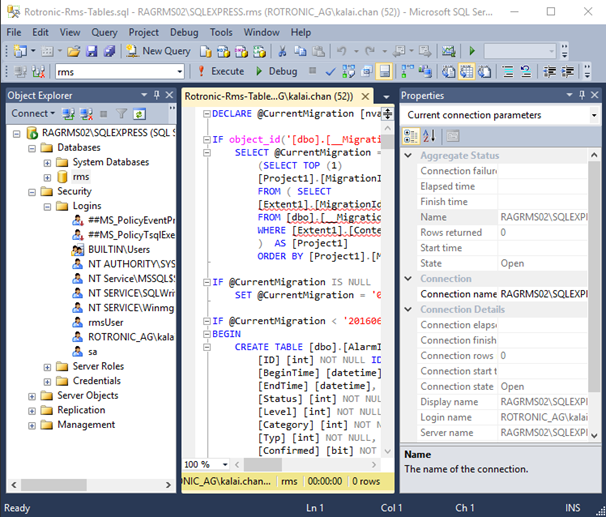Open the File menu
Screen dimensions: 606x517
tap(14, 32)
